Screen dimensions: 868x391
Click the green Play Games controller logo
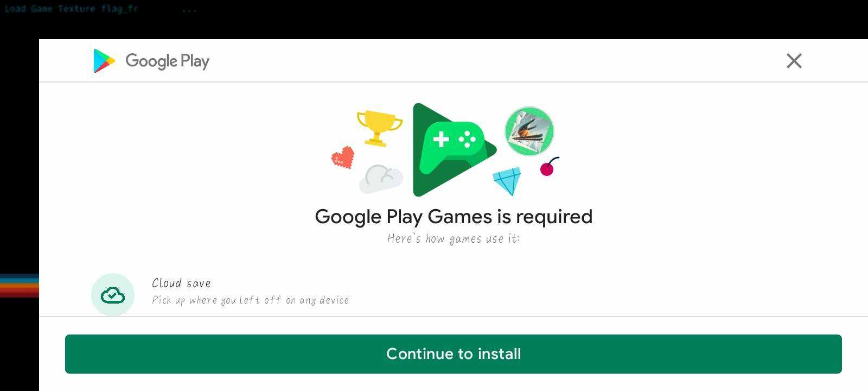point(454,150)
